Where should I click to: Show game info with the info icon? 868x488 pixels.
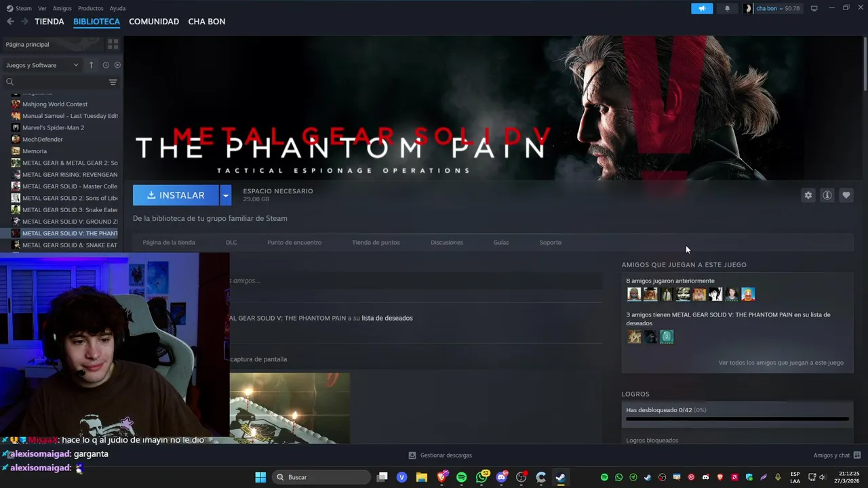coord(827,195)
